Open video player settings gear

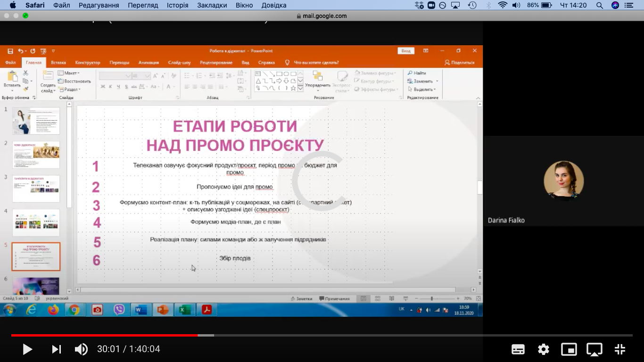tap(544, 349)
